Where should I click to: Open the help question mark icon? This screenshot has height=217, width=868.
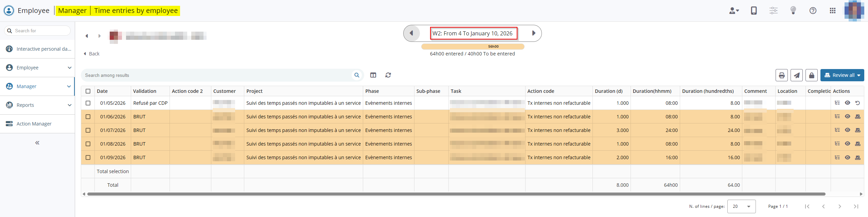click(813, 11)
